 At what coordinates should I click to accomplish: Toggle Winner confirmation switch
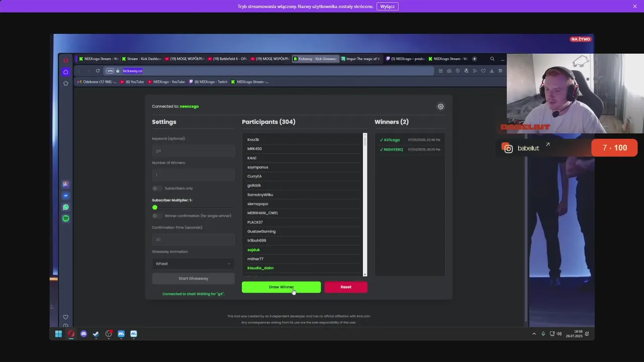(x=156, y=216)
